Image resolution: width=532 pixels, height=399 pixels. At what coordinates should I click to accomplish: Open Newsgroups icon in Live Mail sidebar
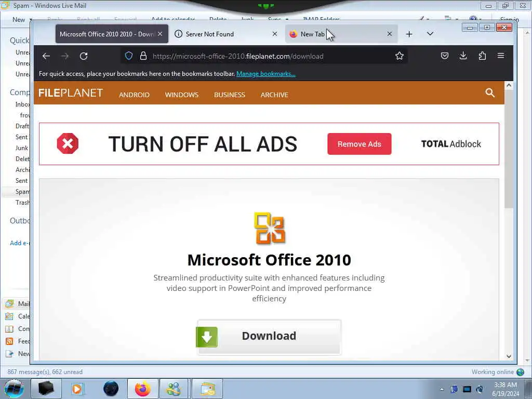tap(9, 354)
